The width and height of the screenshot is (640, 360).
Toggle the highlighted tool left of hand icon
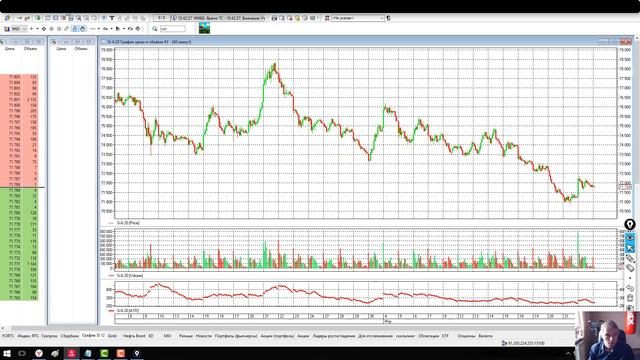[75, 29]
